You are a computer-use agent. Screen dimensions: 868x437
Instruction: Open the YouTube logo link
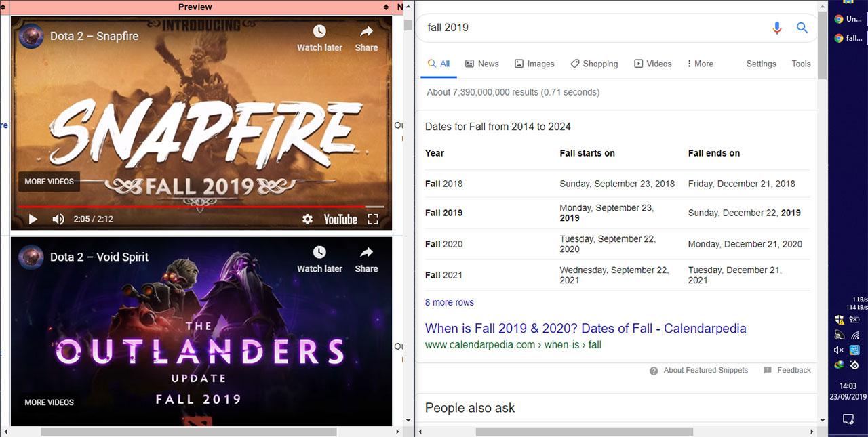click(340, 220)
